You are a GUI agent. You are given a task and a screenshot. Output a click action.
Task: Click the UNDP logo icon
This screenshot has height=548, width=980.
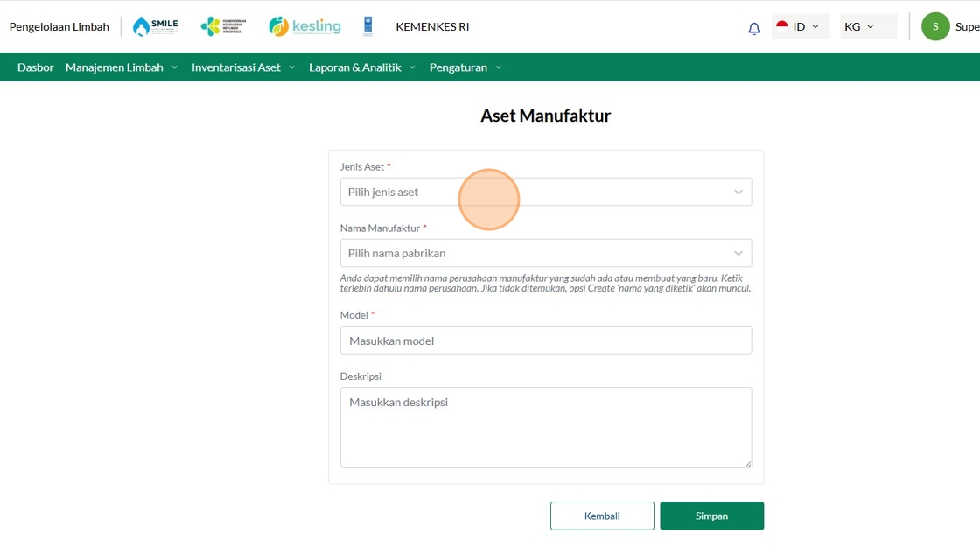(368, 26)
